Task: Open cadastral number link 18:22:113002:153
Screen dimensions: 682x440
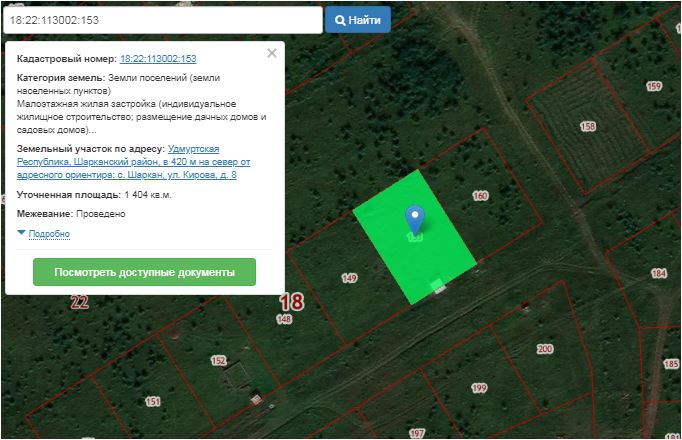Action: (158, 59)
